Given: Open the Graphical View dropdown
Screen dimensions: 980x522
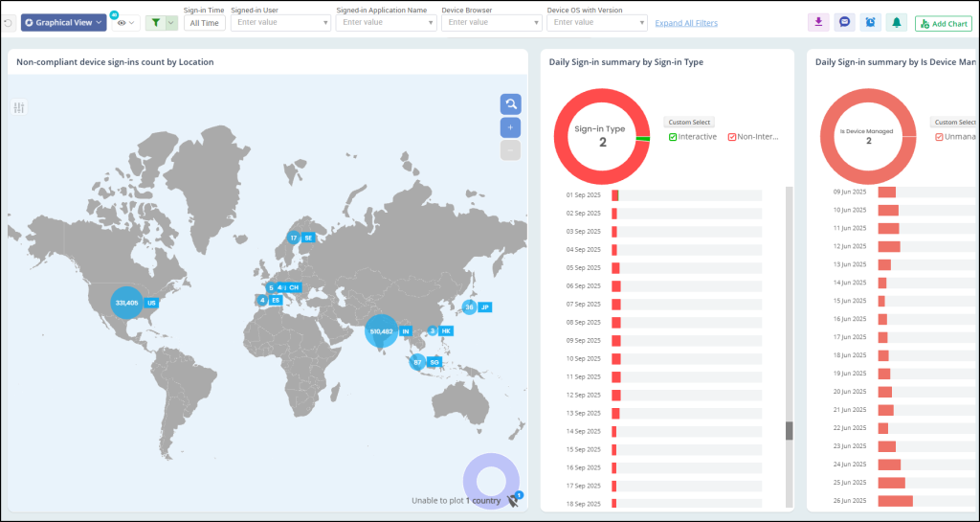Looking at the screenshot, I should click(x=64, y=22).
